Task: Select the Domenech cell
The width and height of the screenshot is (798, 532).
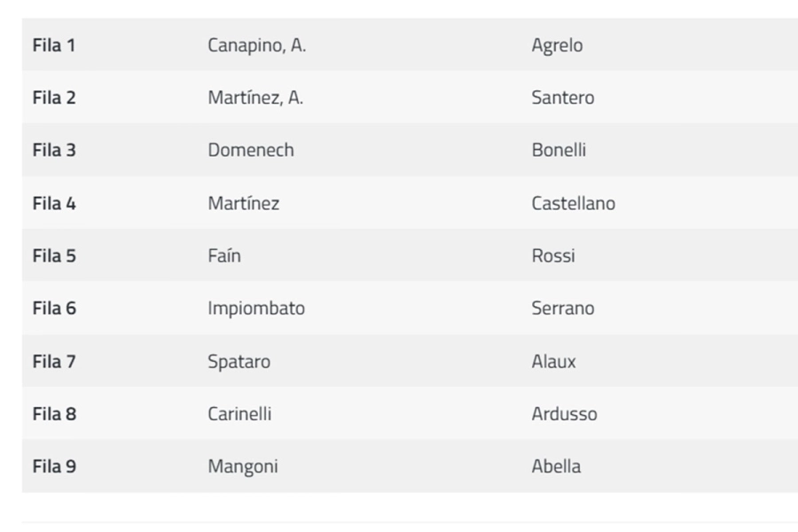Action: point(250,150)
